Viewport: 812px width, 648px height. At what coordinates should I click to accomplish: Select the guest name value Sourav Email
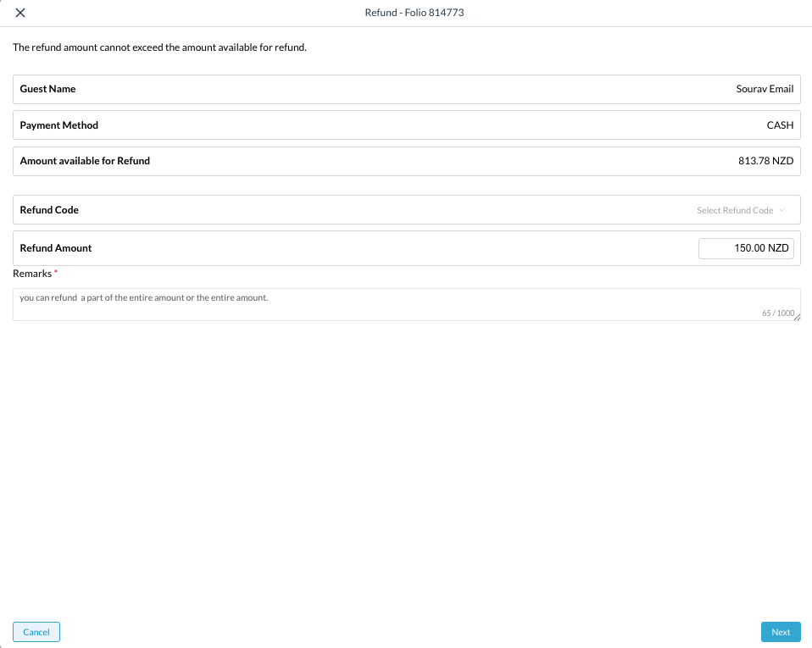coord(765,89)
